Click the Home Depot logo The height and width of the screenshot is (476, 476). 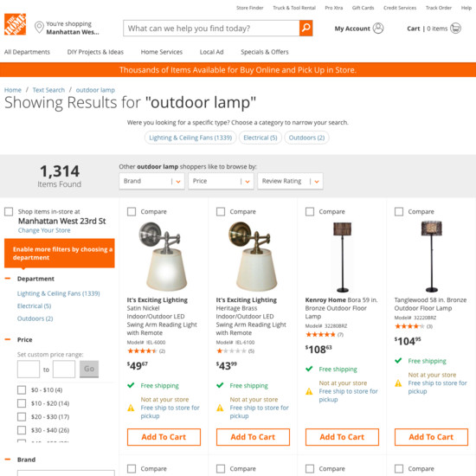(15, 24)
